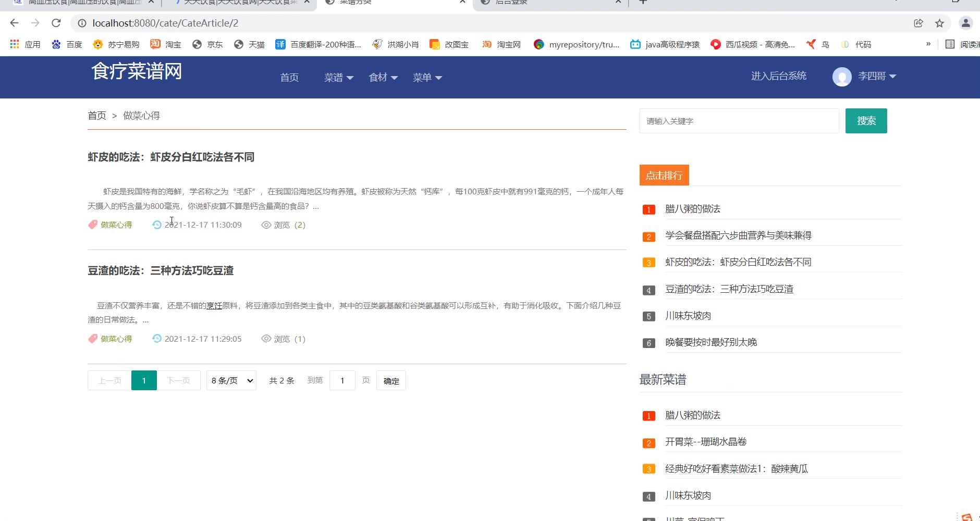980x521 pixels.
Task: Click 进入后台系统 link
Action: click(x=778, y=76)
